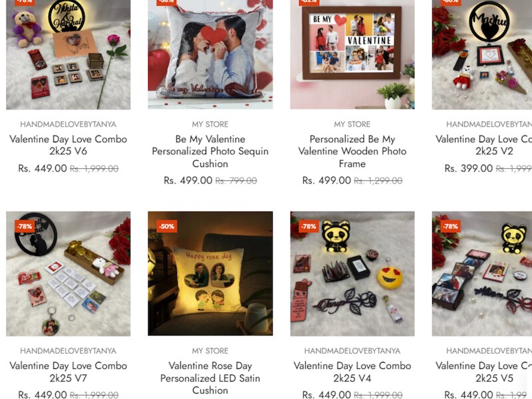This screenshot has height=399, width=532.
Task: Open the Love Combo 2k25 V4 product image
Action: tap(352, 274)
